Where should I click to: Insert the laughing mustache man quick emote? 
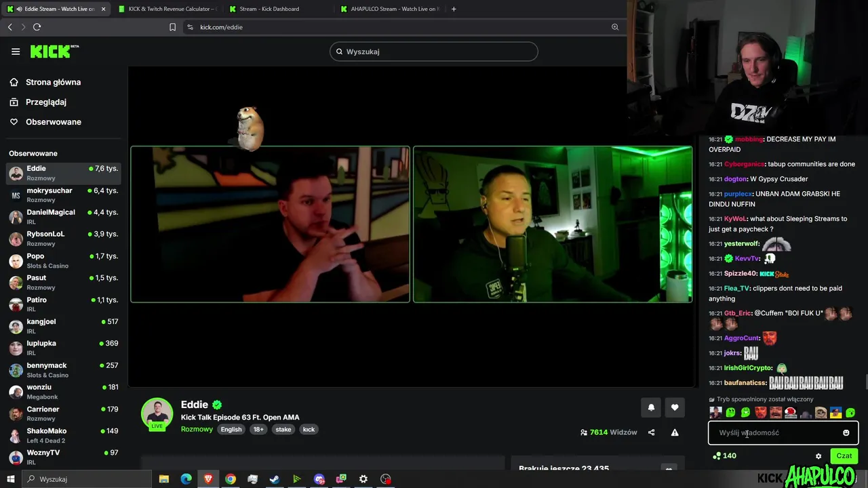(x=776, y=412)
